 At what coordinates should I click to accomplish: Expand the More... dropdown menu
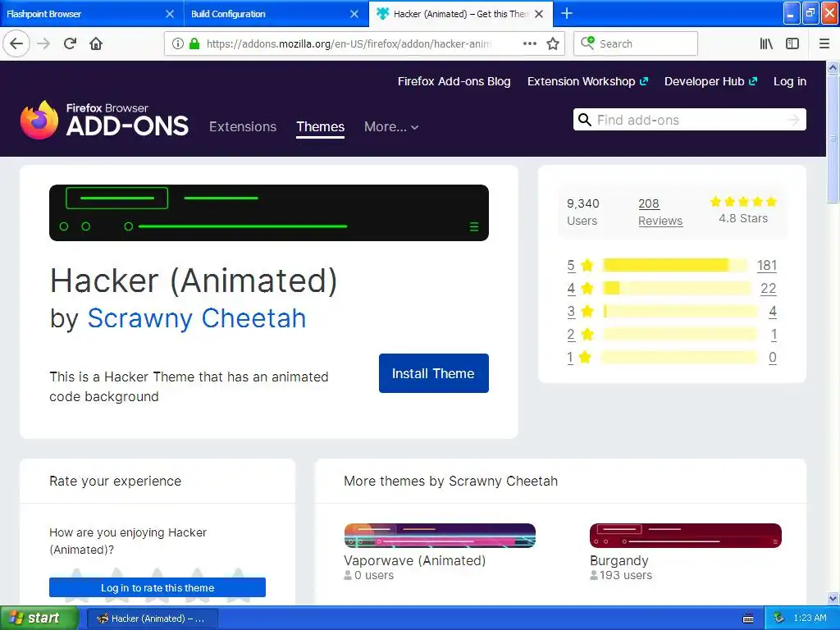click(x=391, y=126)
